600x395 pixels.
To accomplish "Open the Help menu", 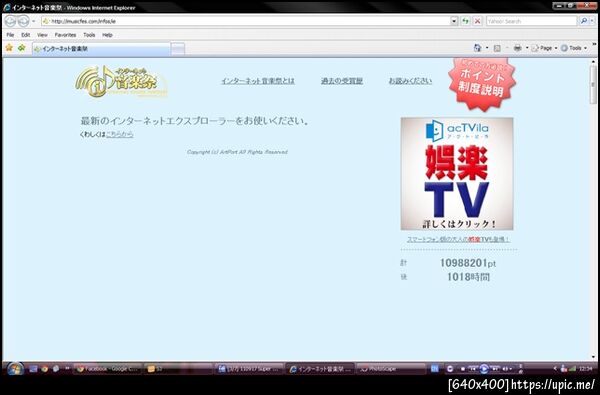I will (108, 35).
